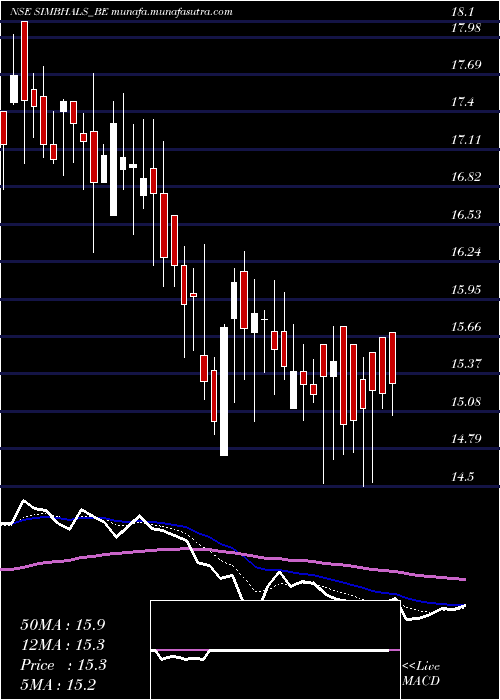Screen dimensions: 500x700
Task: Click the 17.98 price axis label
Action: coord(466,28)
